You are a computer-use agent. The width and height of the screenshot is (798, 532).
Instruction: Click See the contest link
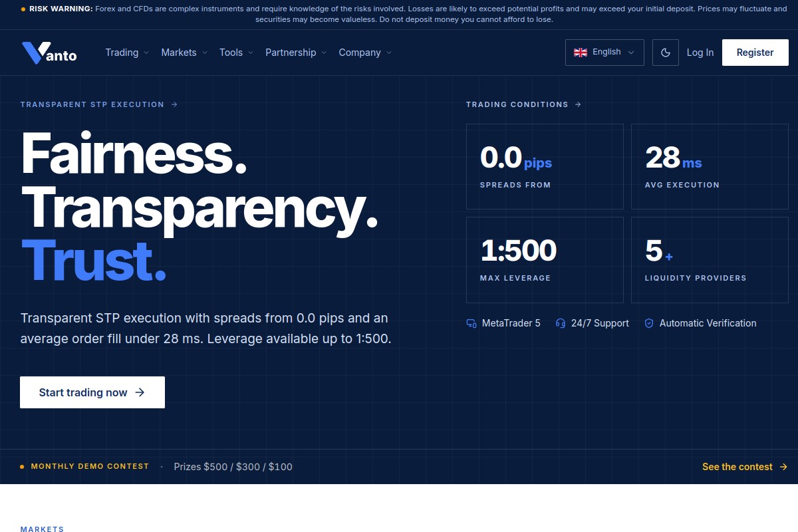point(745,467)
